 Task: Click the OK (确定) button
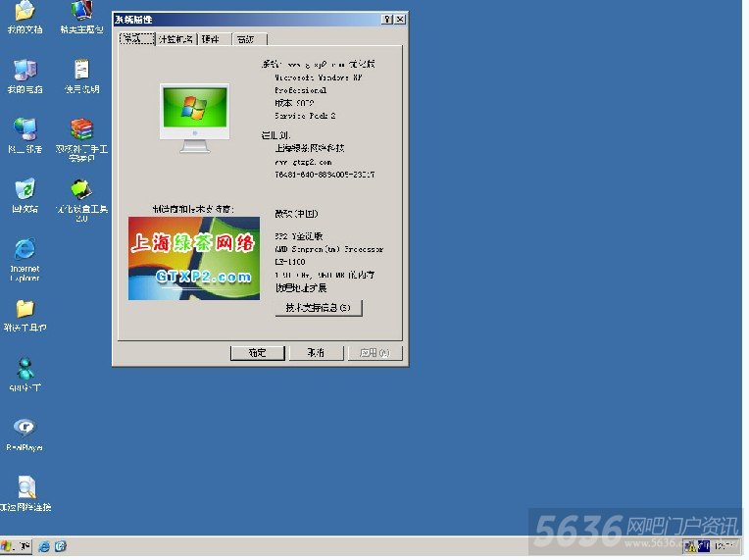coord(258,353)
